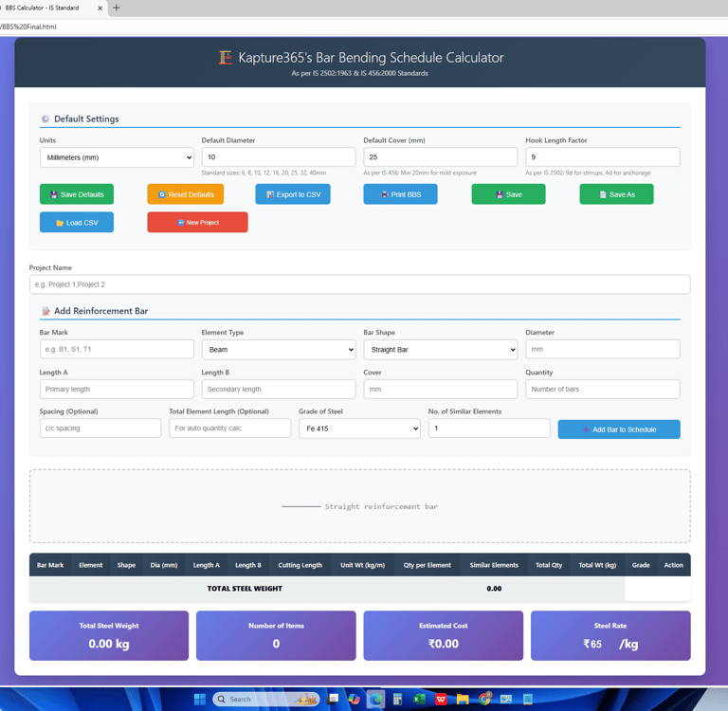The height and width of the screenshot is (711, 728).
Task: Click No. of Similar Elements field
Action: click(489, 428)
